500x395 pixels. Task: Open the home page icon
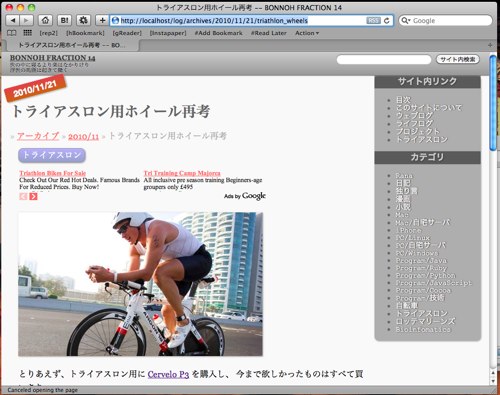tap(45, 21)
